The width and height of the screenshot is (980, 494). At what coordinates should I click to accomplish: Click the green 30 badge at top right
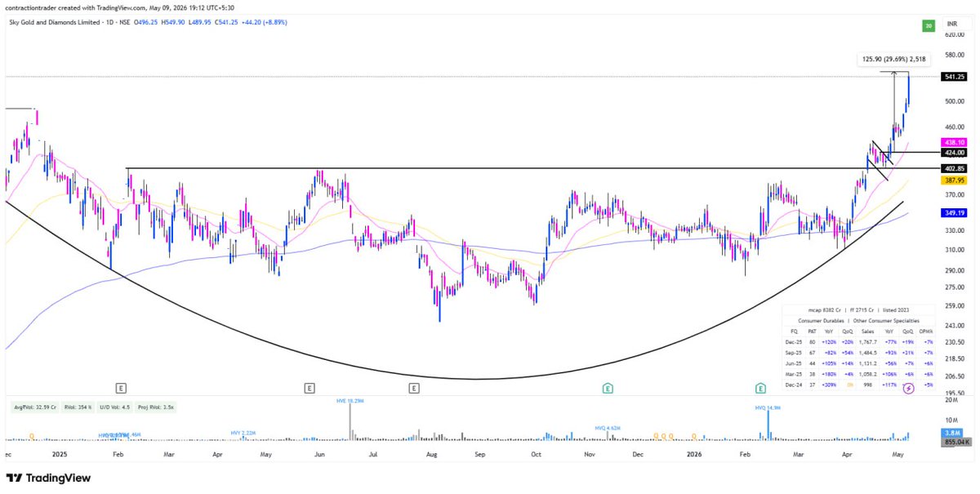pos(928,26)
